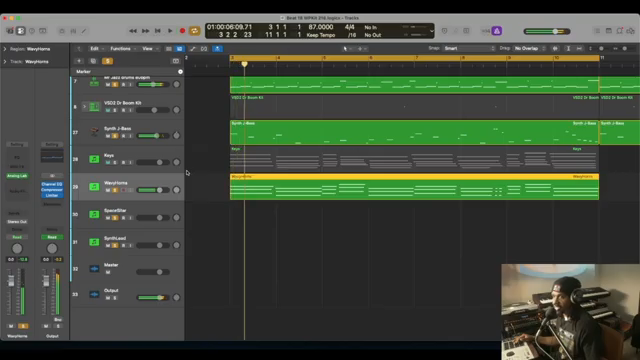Click the Duplicate Track icon
This screenshot has height=360, width=640.
[x=93, y=61]
